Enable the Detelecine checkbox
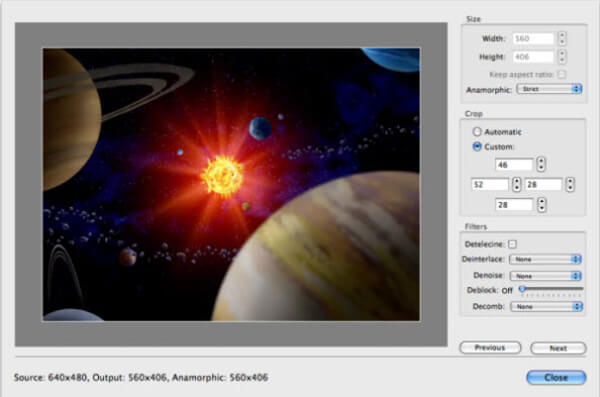This screenshot has width=600, height=397. [512, 244]
